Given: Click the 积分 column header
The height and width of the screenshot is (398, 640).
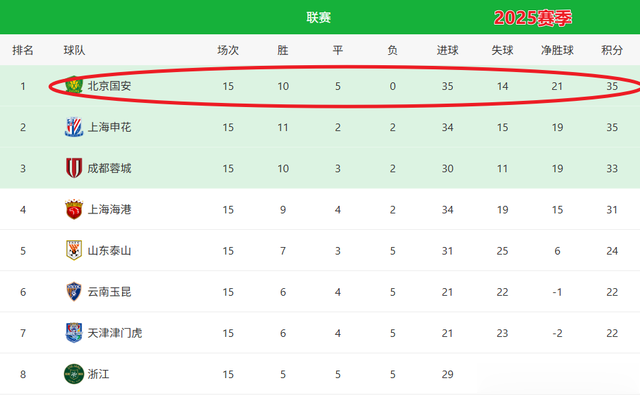Looking at the screenshot, I should click(x=612, y=50).
